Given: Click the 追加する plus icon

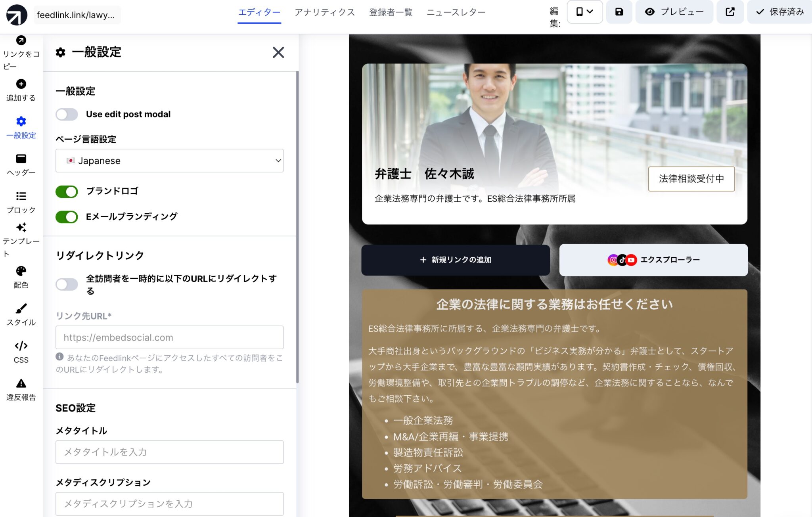Looking at the screenshot, I should (21, 84).
